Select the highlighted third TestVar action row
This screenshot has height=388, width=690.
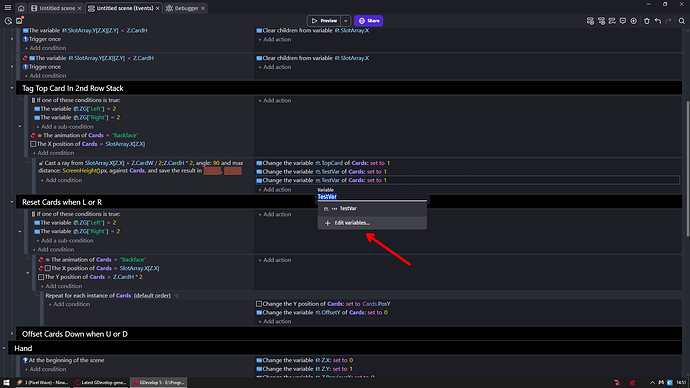(x=468, y=180)
